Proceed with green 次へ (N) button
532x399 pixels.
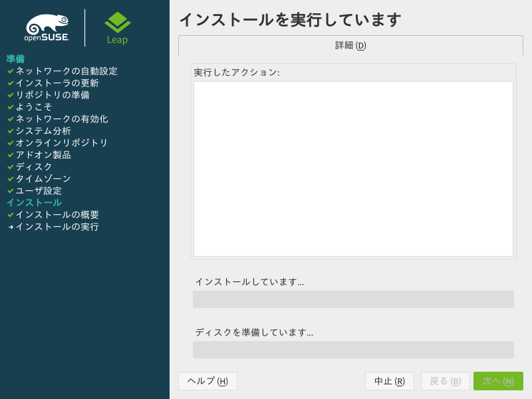[498, 381]
